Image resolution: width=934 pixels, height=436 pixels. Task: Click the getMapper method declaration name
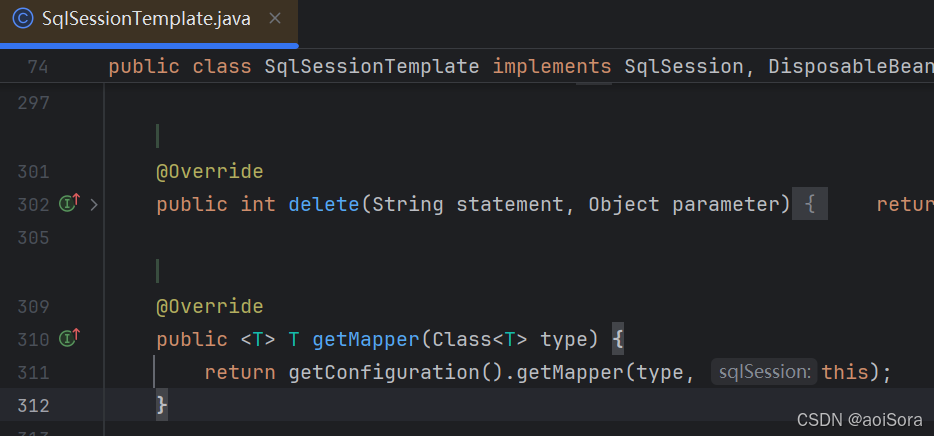(366, 340)
